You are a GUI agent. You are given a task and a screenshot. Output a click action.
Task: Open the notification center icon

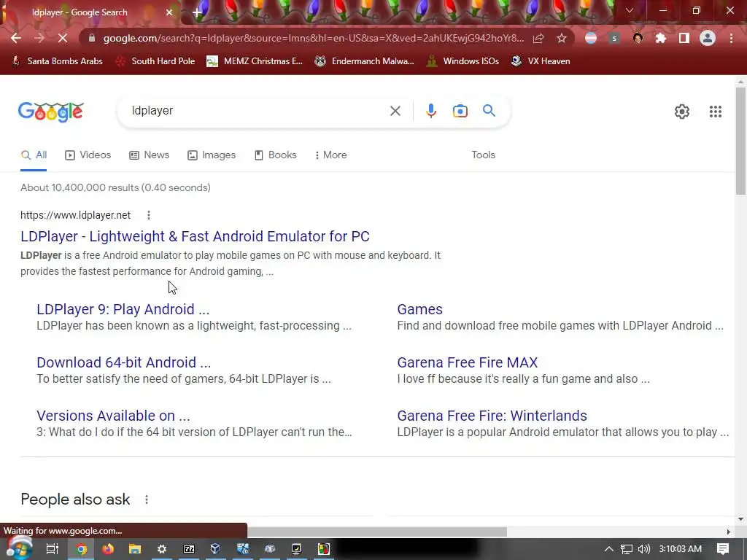[x=723, y=549]
